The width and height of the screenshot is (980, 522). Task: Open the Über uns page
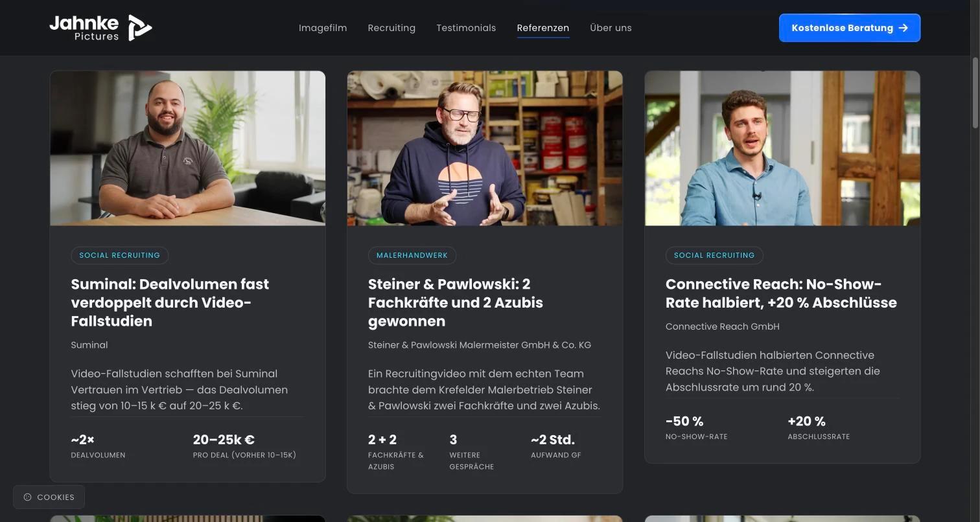611,28
